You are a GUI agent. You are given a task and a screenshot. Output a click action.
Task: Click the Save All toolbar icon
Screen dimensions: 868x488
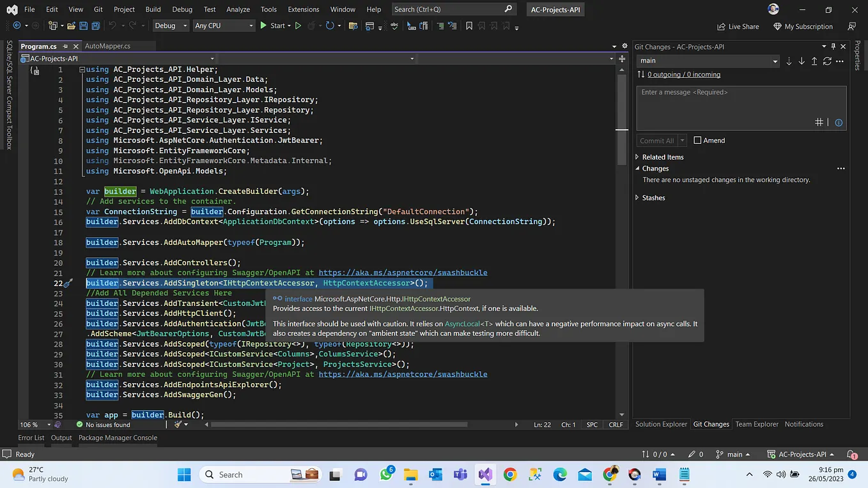[95, 26]
